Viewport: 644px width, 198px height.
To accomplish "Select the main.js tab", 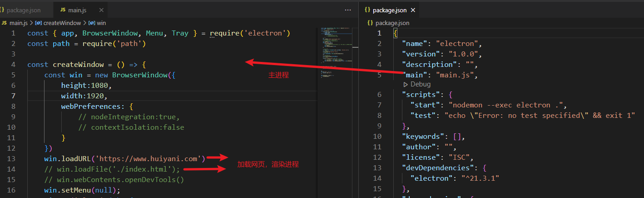I will (77, 10).
